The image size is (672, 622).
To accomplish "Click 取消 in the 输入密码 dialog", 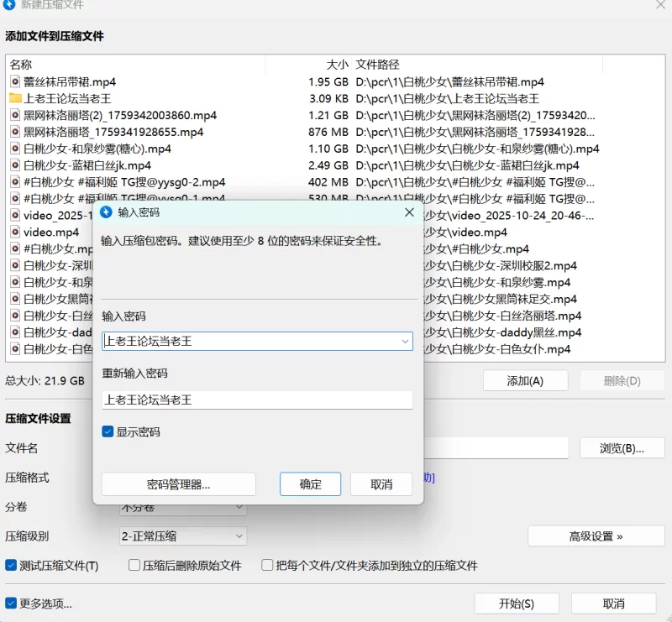I will pos(381,484).
